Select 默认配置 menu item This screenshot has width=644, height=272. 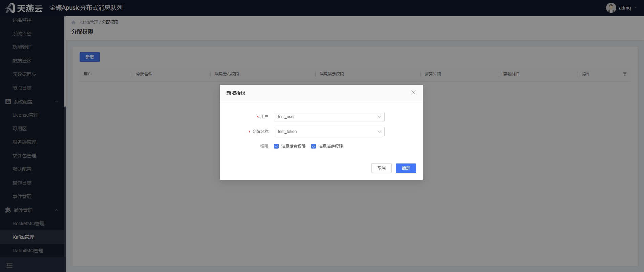click(22, 169)
